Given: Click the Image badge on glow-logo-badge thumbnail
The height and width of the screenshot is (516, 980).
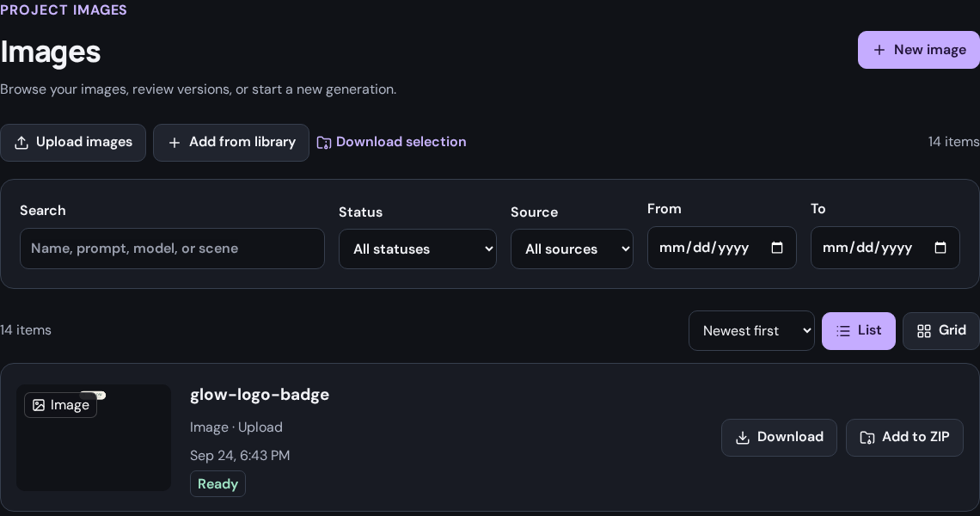Looking at the screenshot, I should tap(61, 405).
